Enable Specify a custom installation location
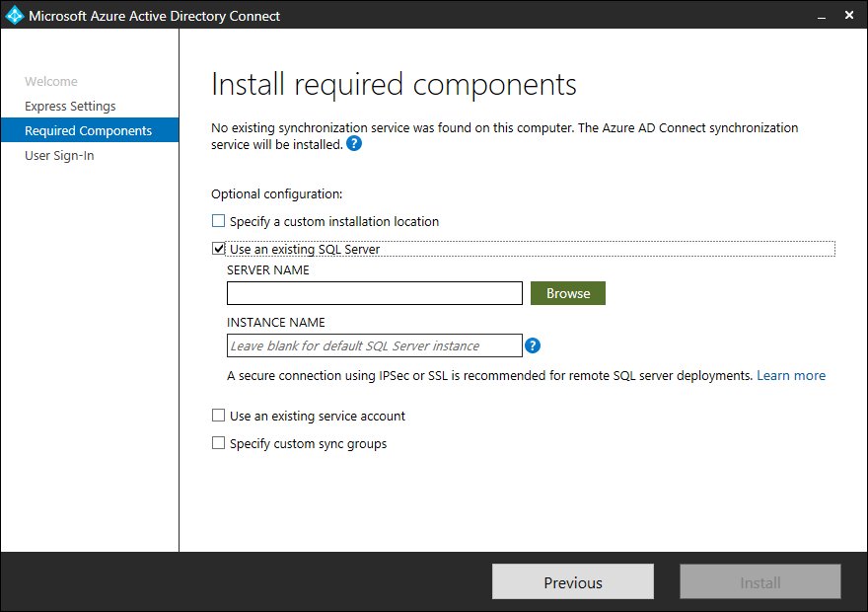The image size is (868, 612). click(x=219, y=222)
